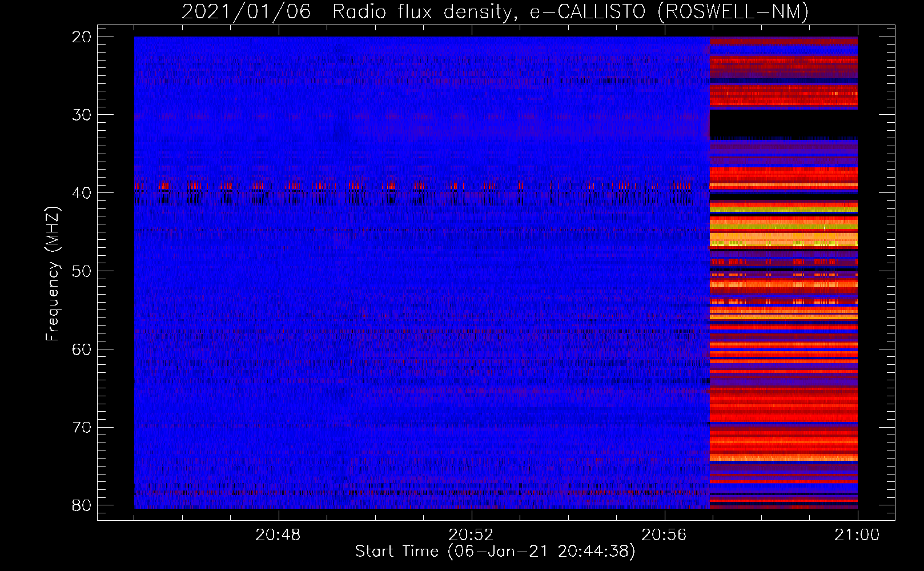This screenshot has height=571, width=924.
Task: Click the black data gap near 31 MHz
Action: coord(784,123)
